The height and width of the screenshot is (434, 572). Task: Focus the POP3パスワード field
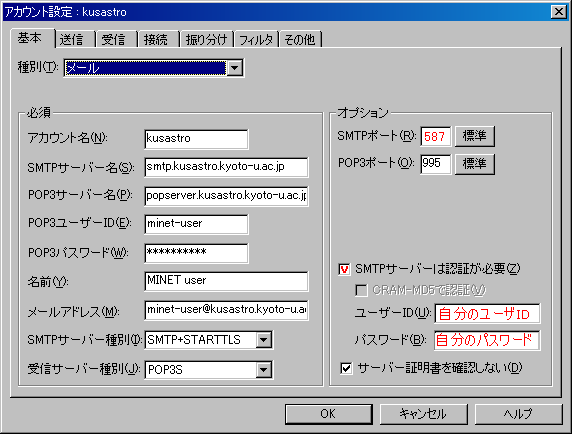pyautogui.click(x=196, y=253)
